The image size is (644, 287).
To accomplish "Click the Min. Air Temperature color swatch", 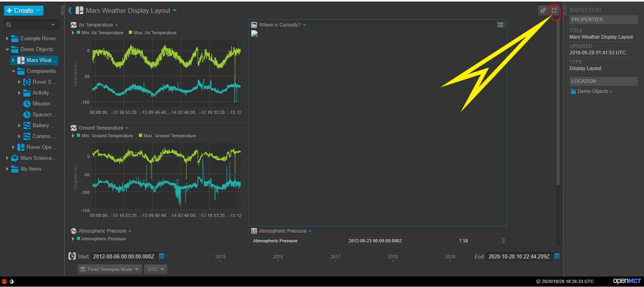I will pyautogui.click(x=78, y=32).
